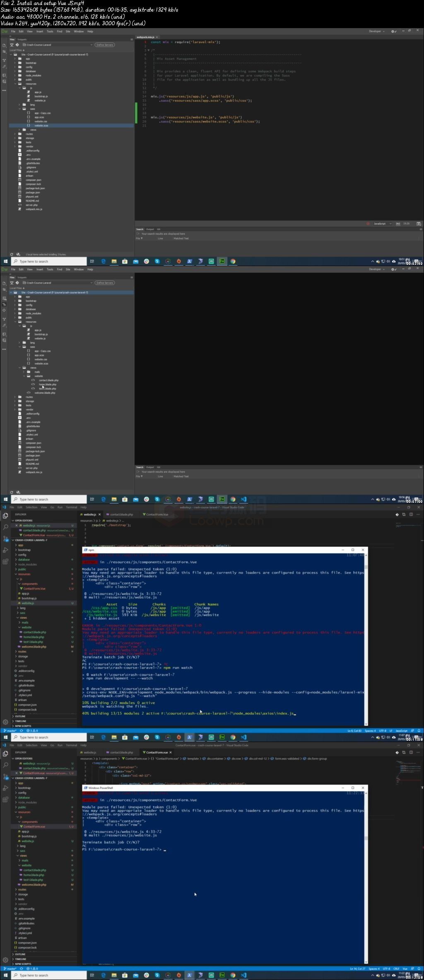Select ContactForm.Vue under components in the VS Code window with the npm terminal

click(34, 588)
